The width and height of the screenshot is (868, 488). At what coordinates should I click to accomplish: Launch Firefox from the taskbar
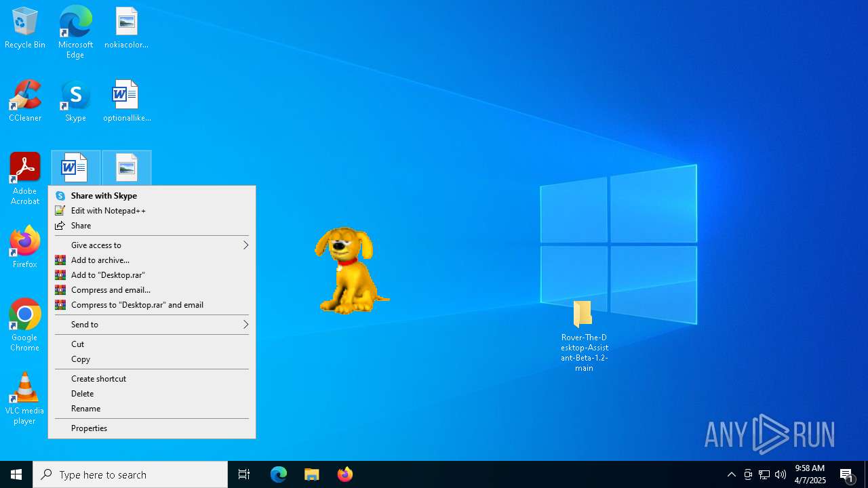click(344, 474)
